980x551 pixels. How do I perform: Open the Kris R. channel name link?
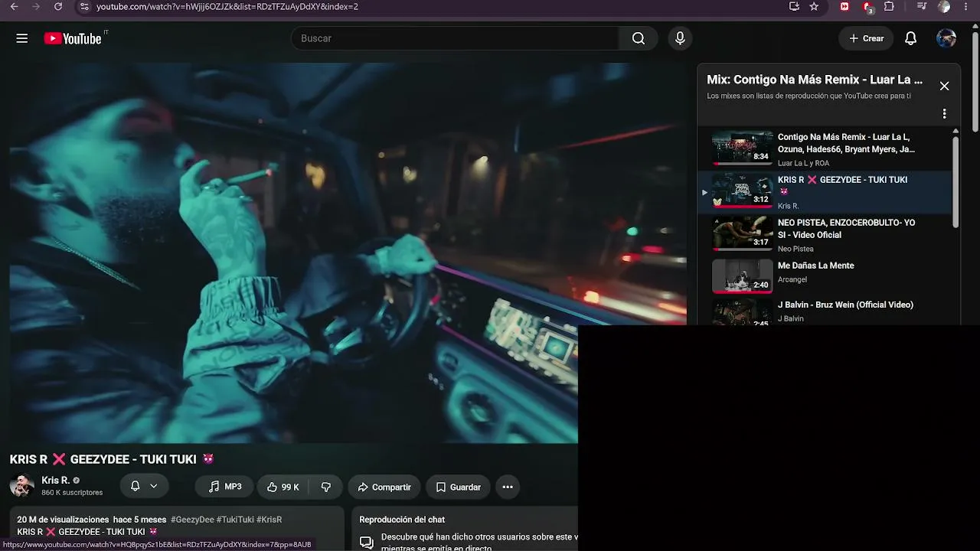[x=56, y=481]
